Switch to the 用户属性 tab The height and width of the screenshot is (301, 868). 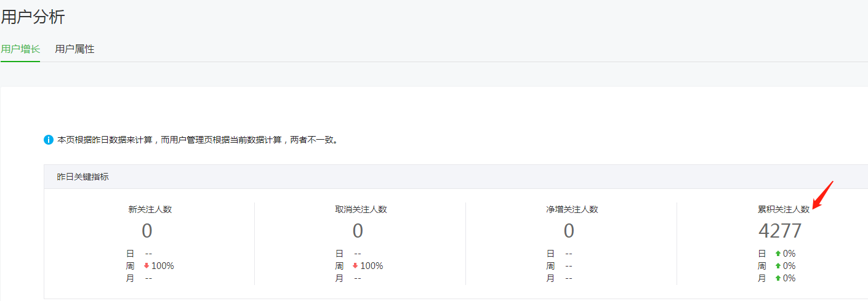click(x=74, y=49)
